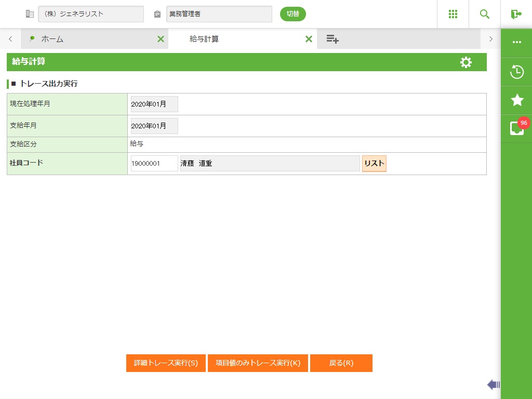Open the payroll settings gear icon

coord(466,62)
